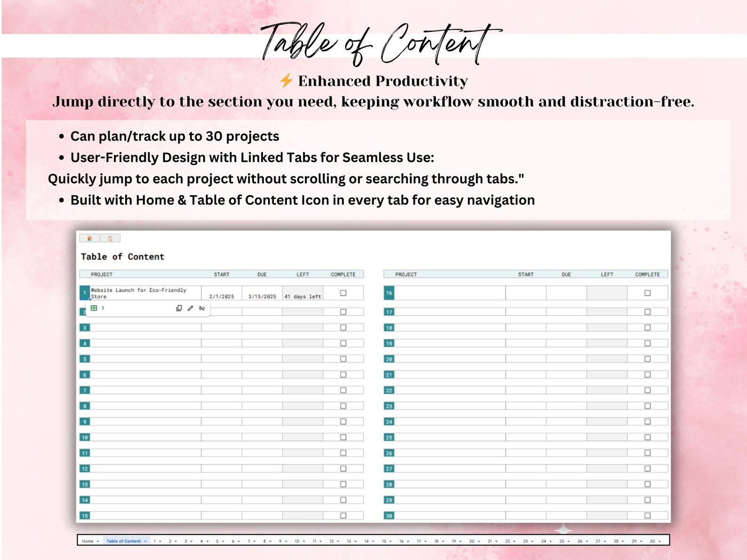
Task: Click the Table of Content clipboard icon
Action: pos(110,238)
